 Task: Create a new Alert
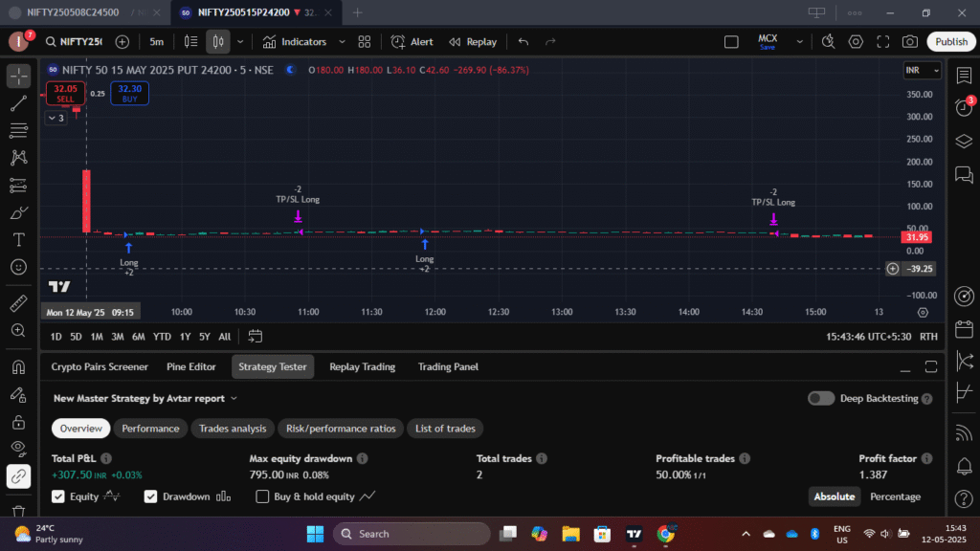coord(412,42)
